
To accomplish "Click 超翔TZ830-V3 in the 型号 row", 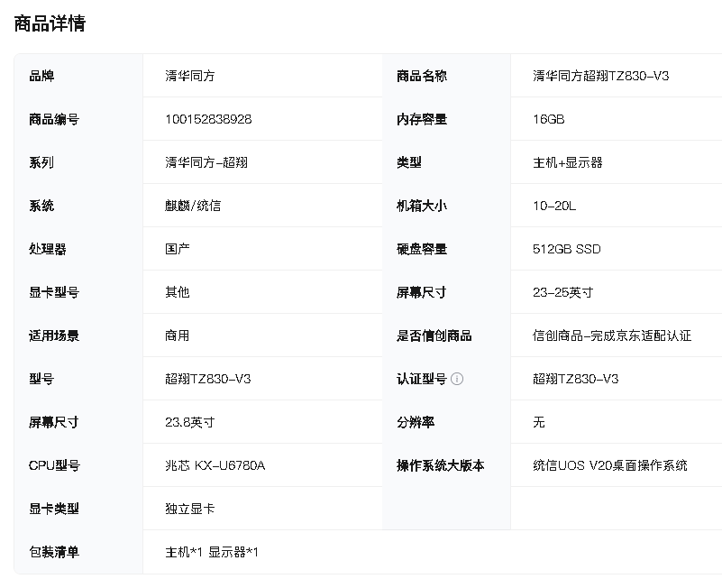I will click(x=207, y=379).
